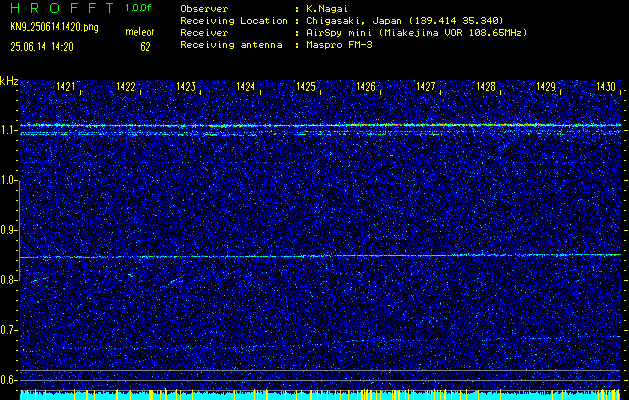The width and height of the screenshot is (629, 400).
Task: Click AirSpy mini receiver description
Action: (x=416, y=32)
